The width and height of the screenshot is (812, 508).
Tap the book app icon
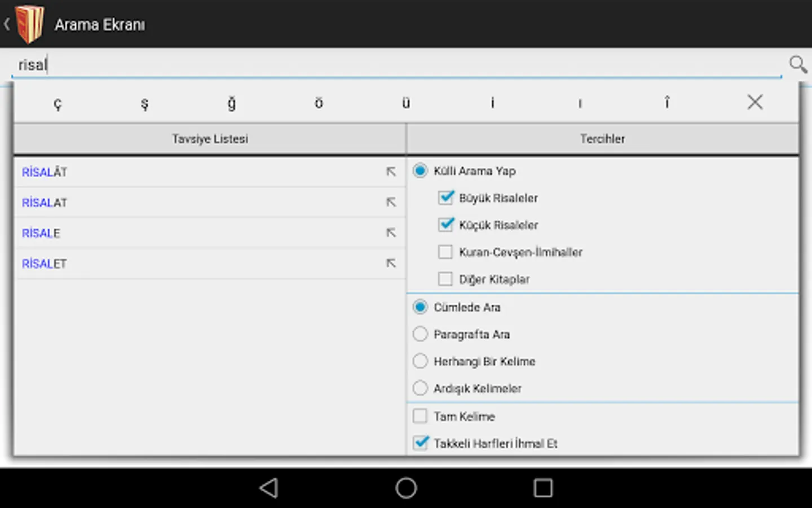pos(30,24)
